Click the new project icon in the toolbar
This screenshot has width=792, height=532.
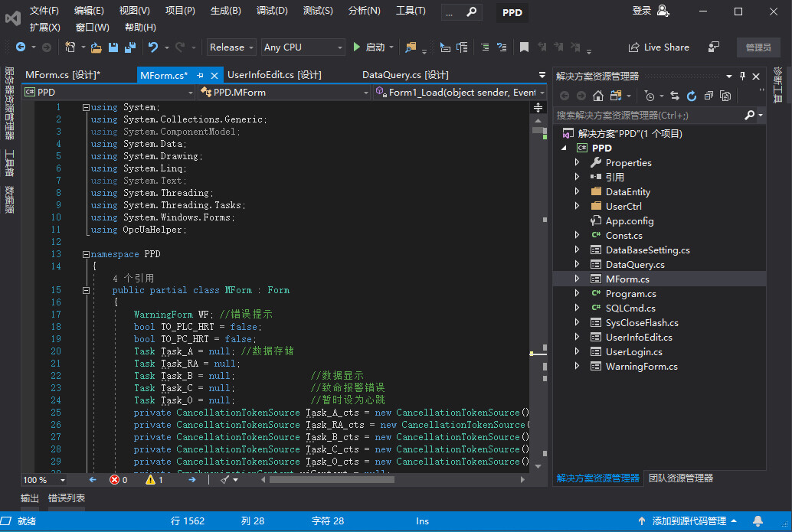coord(70,47)
